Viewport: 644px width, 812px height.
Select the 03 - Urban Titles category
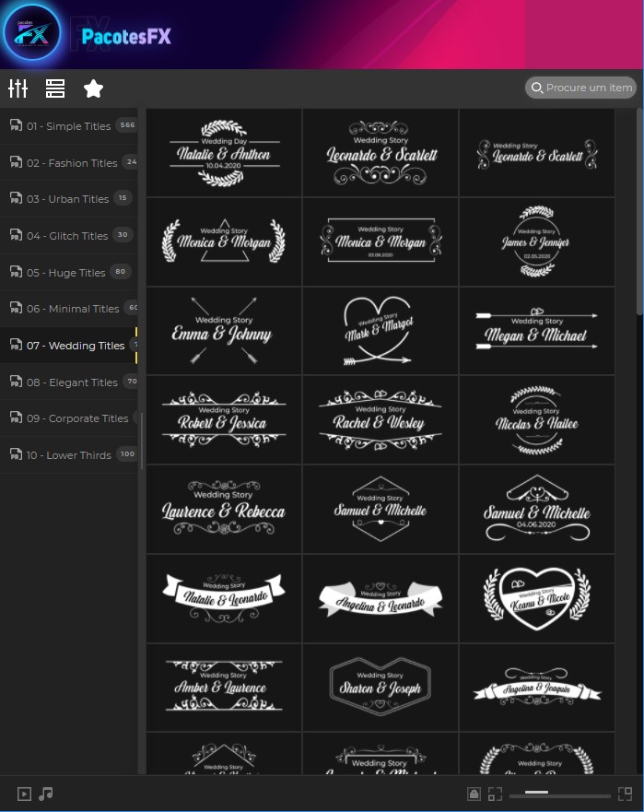point(67,199)
